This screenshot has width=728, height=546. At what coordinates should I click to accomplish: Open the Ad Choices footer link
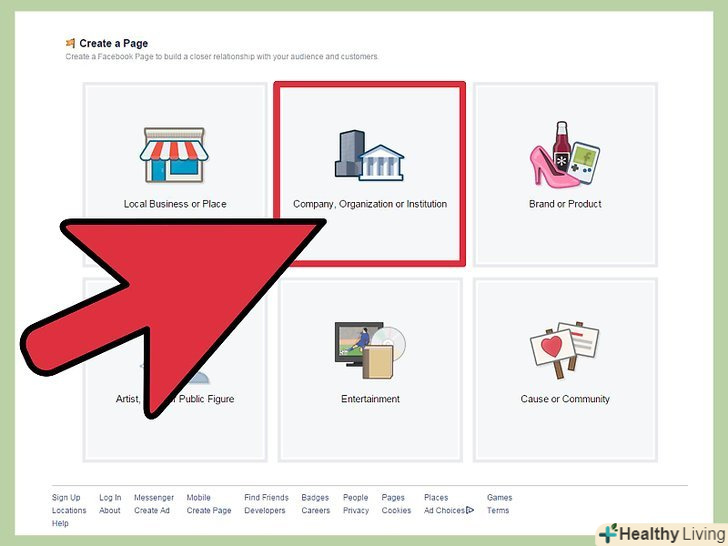(444, 510)
